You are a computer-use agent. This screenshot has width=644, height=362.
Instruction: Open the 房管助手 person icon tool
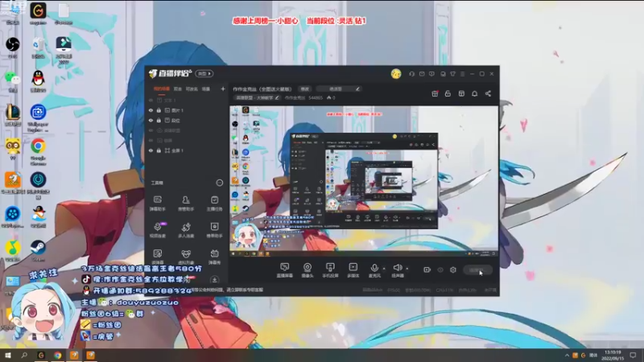coord(186,204)
